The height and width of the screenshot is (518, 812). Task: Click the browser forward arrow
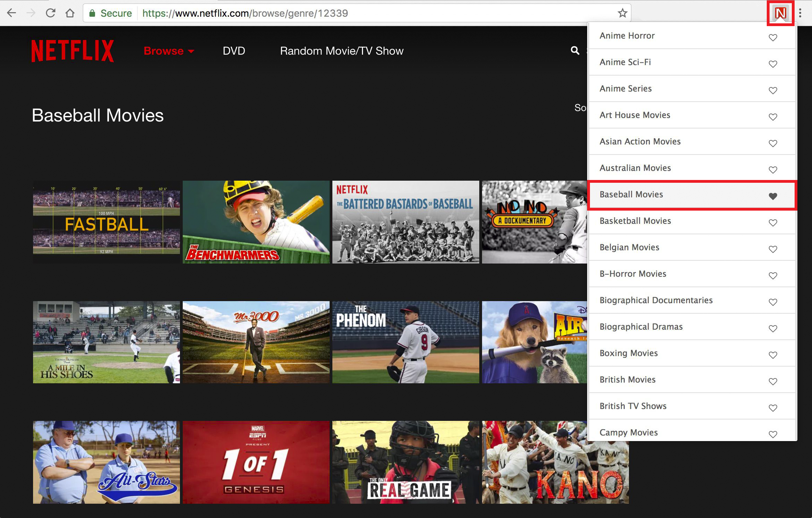click(x=31, y=13)
